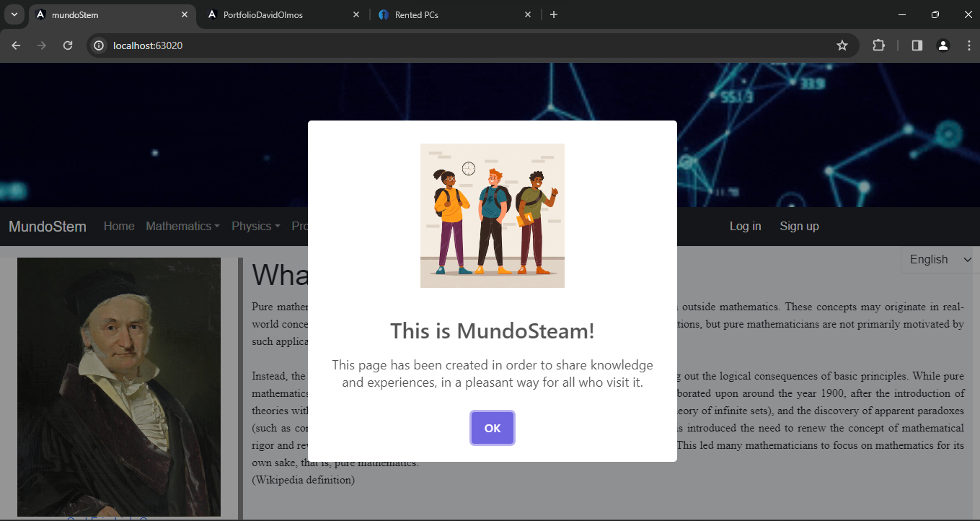Close the Chrome browser window

tap(967, 14)
